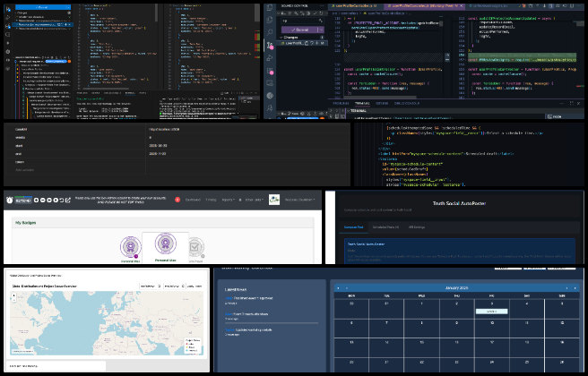The width and height of the screenshot is (588, 376).
Task: Open the DEBUG CONSOLE panel tab
Action: pyautogui.click(x=407, y=103)
